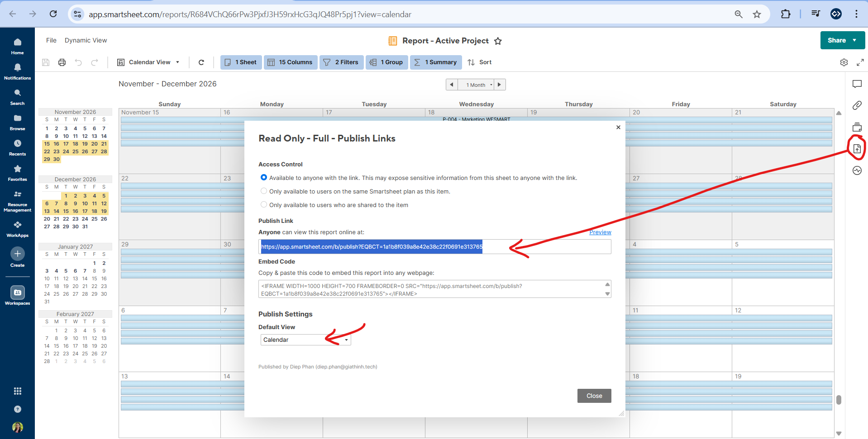Open the Notifications bell

(17, 71)
